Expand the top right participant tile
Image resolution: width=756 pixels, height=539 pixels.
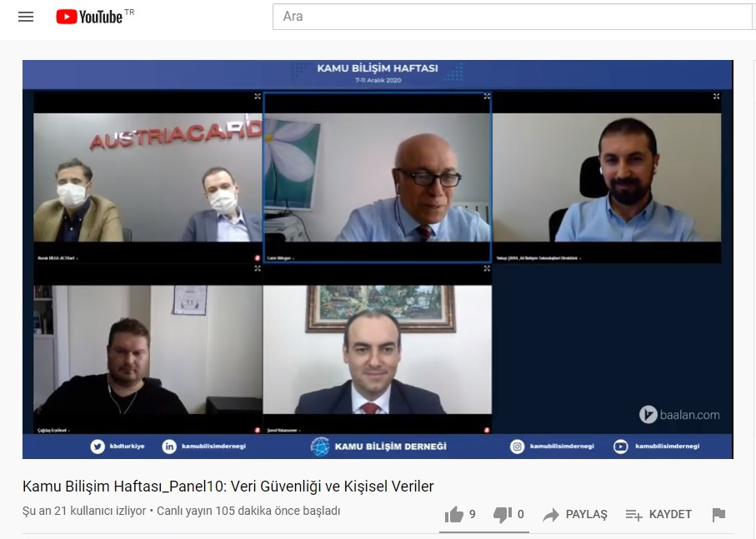[716, 97]
